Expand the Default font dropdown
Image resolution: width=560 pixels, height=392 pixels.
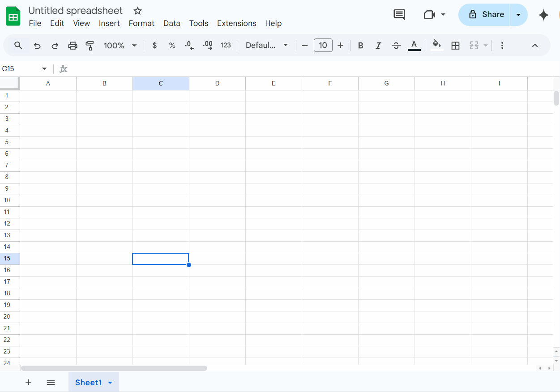(267, 46)
